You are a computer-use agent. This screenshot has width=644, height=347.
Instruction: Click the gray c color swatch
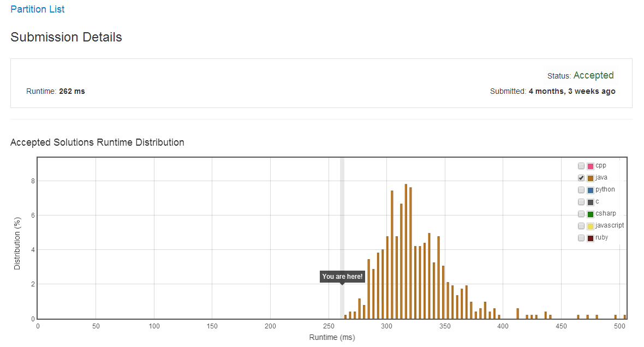pyautogui.click(x=591, y=202)
